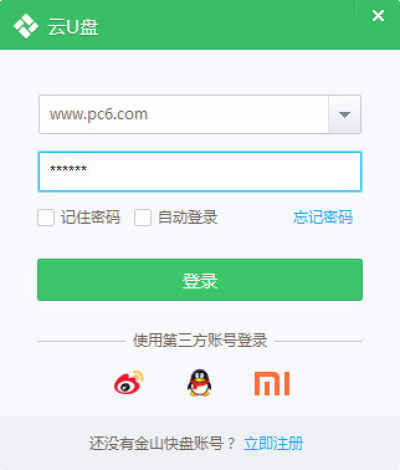The width and height of the screenshot is (400, 470).
Task: Click the empty green title bar area
Action: [227, 25]
